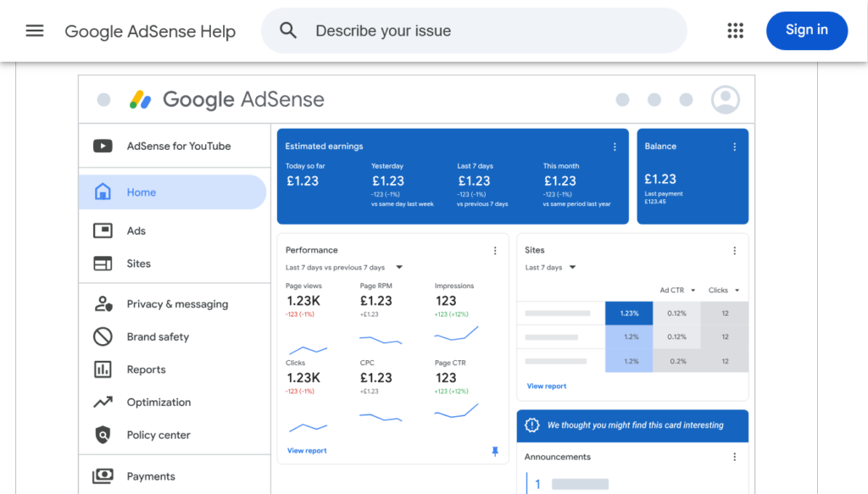
Task: Click the 0.2% table cell
Action: [677, 361]
